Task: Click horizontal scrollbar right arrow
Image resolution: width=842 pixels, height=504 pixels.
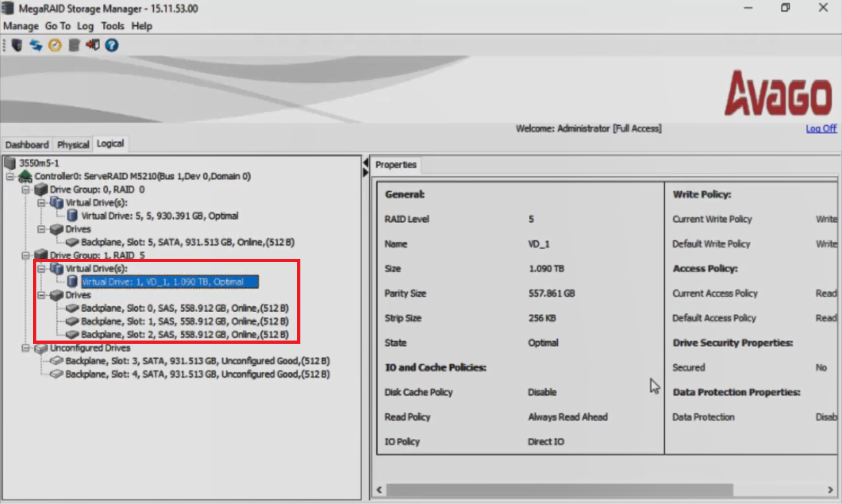Action: pyautogui.click(x=830, y=490)
